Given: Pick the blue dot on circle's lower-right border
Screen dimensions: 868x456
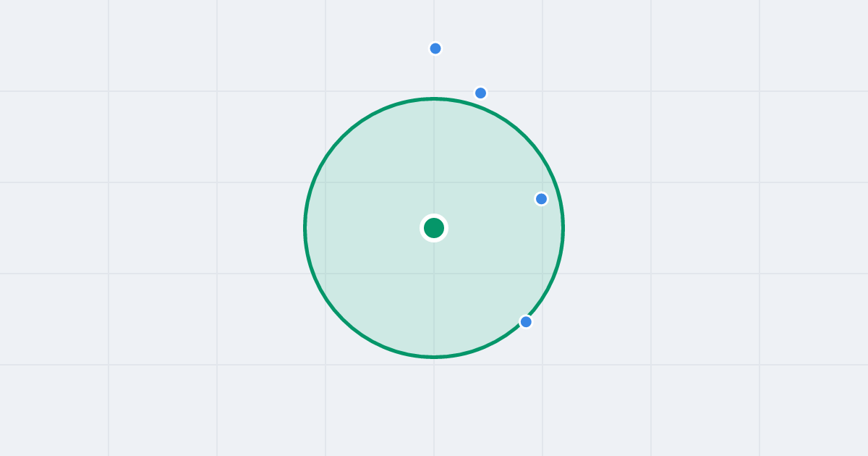Looking at the screenshot, I should [x=526, y=321].
